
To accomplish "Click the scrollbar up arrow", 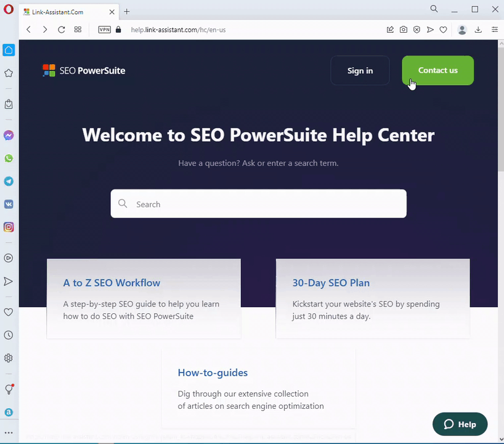I will click(x=501, y=43).
